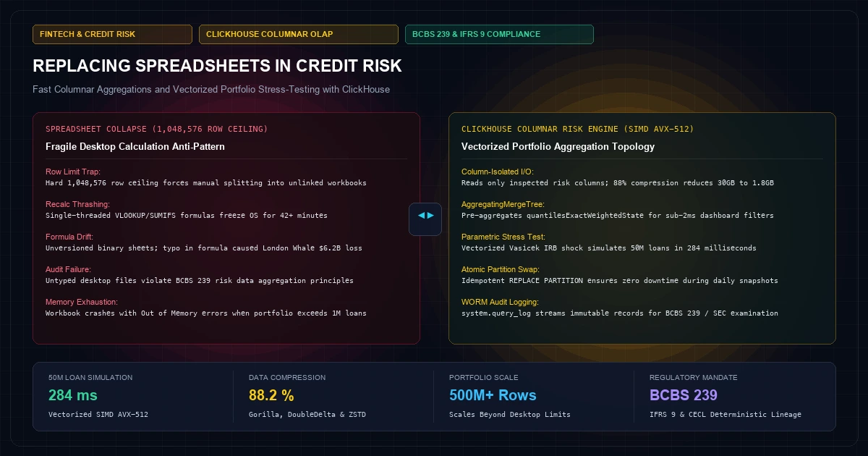This screenshot has width=868, height=456.
Task: Click the London Whale $6.2B loss text
Action: [x=203, y=248]
